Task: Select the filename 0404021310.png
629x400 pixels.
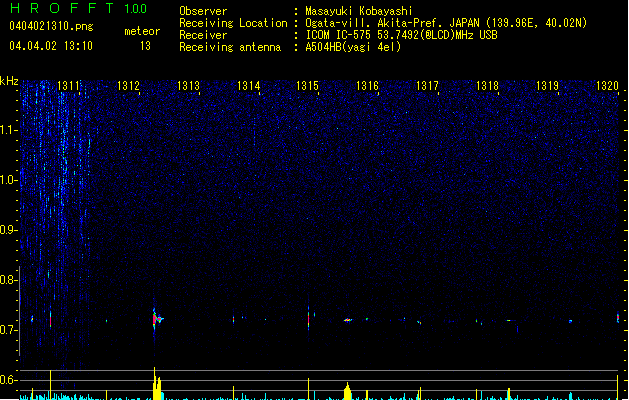Action: [x=51, y=26]
